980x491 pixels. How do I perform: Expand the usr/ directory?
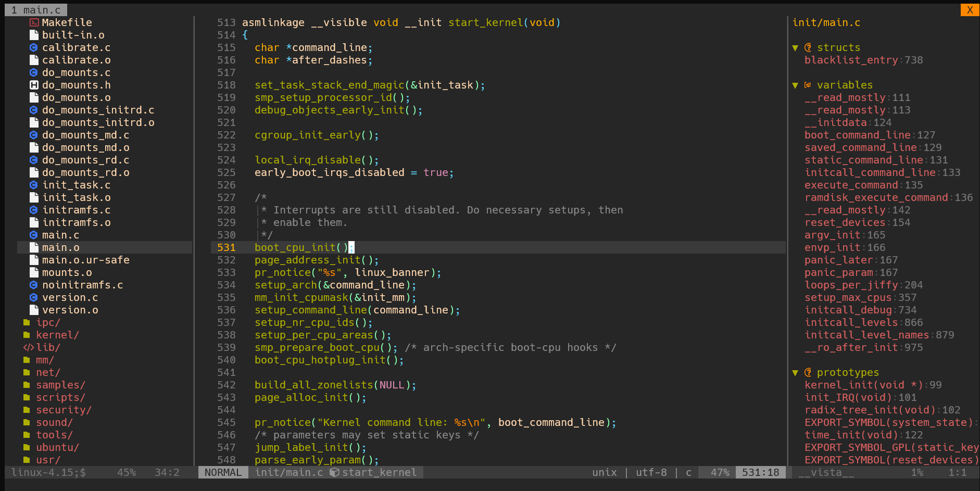pos(48,460)
